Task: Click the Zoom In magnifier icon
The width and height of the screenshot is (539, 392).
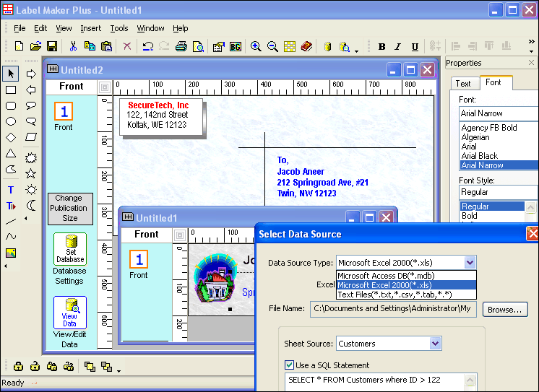Action: (256, 47)
